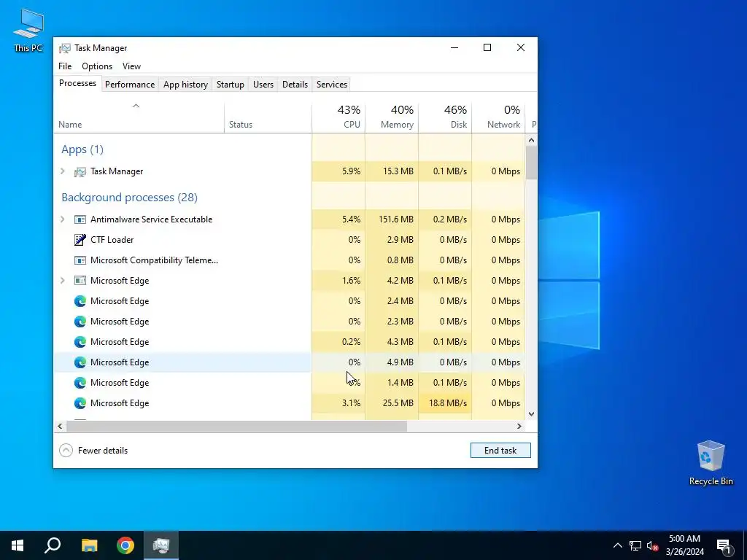Open the Windows Start menu
Viewport: 747px width, 560px height.
coord(18,545)
